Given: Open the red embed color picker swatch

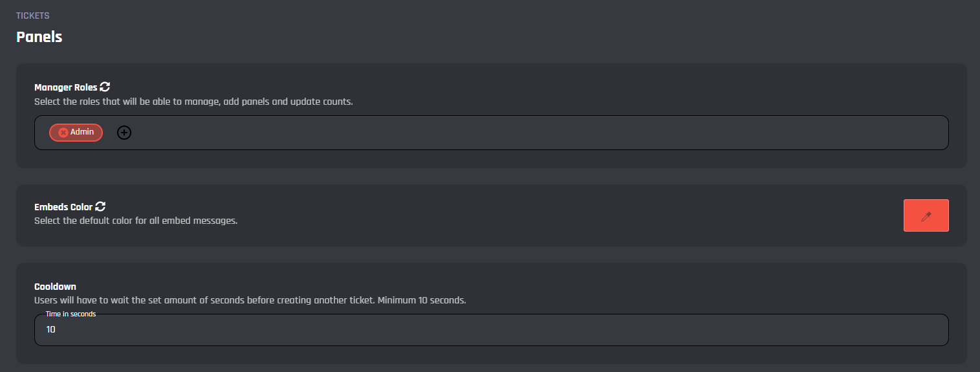Looking at the screenshot, I should [x=912, y=216].
